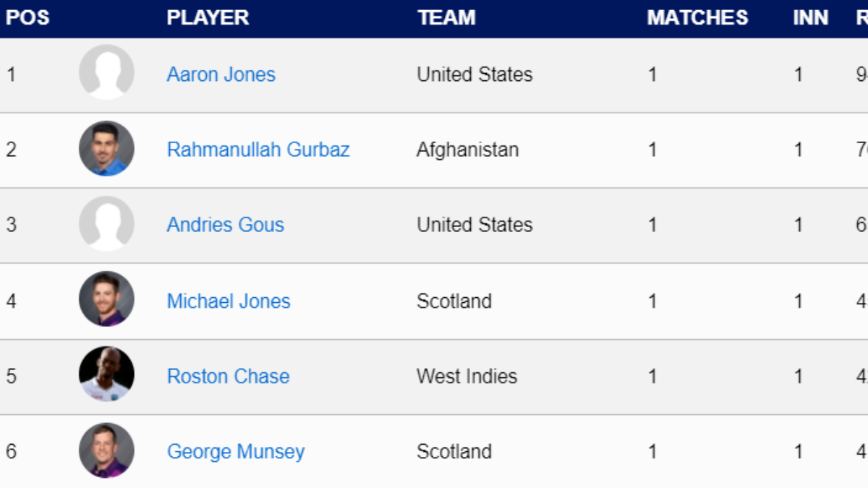Select position 6 row number
Image resolution: width=868 pixels, height=488 pixels.
pos(11,452)
